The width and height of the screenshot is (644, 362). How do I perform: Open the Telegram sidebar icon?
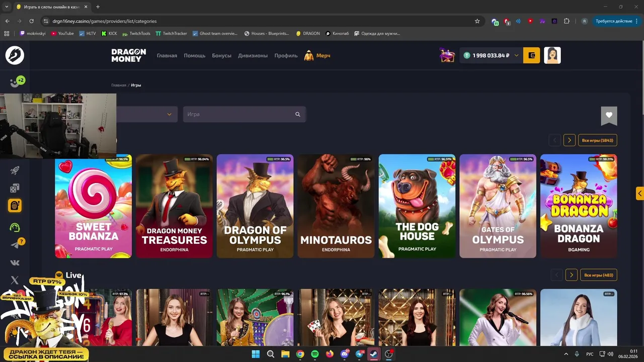(x=15, y=244)
